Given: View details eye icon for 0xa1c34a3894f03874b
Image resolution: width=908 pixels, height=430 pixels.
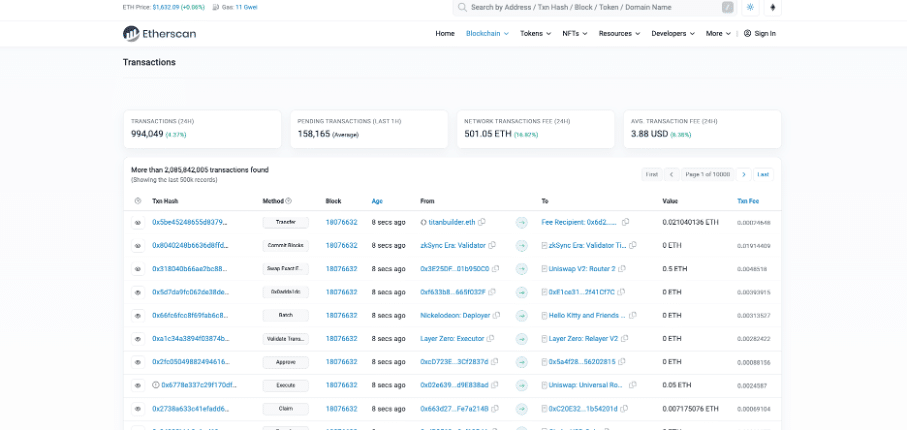Looking at the screenshot, I should (138, 339).
